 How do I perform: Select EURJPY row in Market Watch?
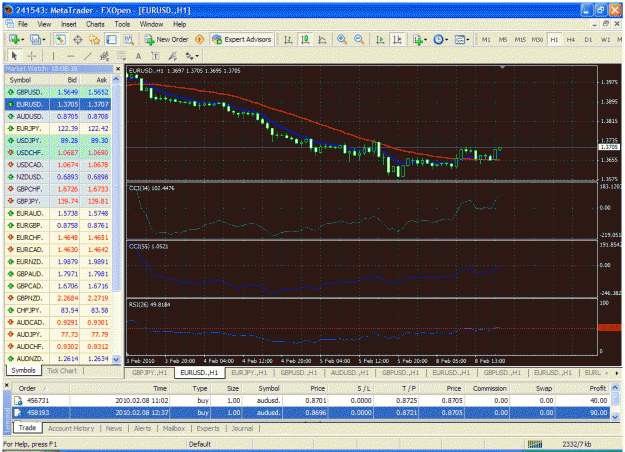[x=58, y=128]
